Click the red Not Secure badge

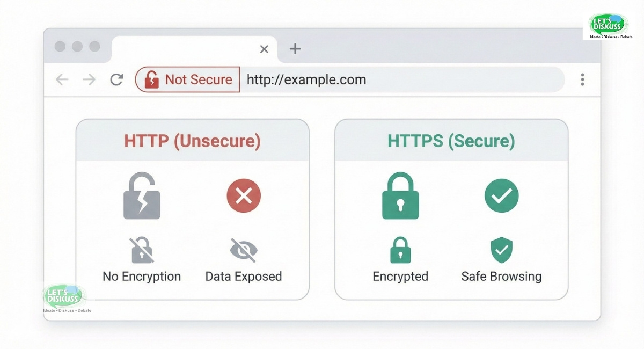[x=187, y=80]
